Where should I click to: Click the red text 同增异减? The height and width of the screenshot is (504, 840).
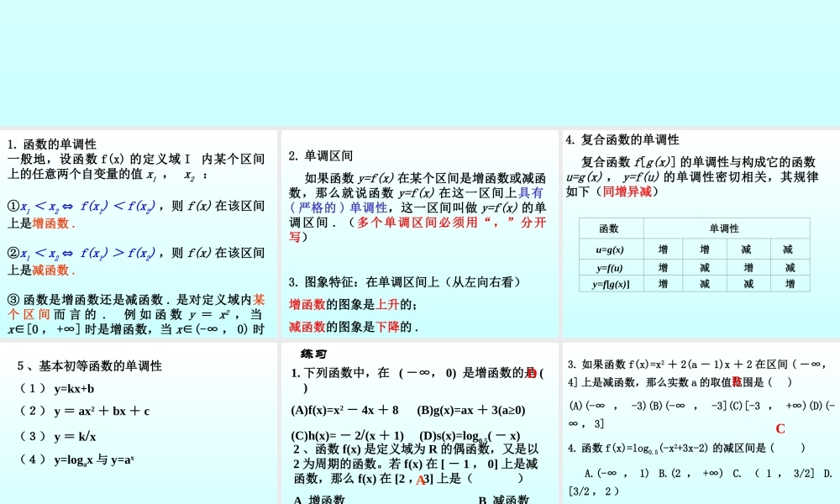point(627,192)
